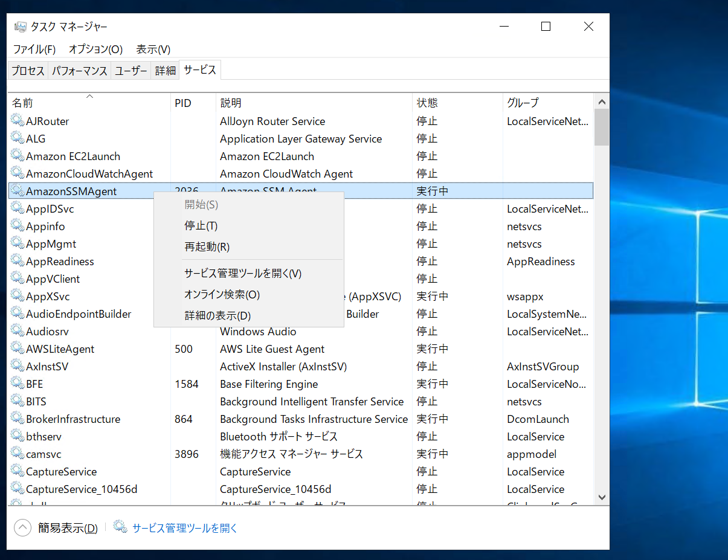Select サービス管理ツールを開く(V) in the context menu
728x560 pixels.
[249, 274]
